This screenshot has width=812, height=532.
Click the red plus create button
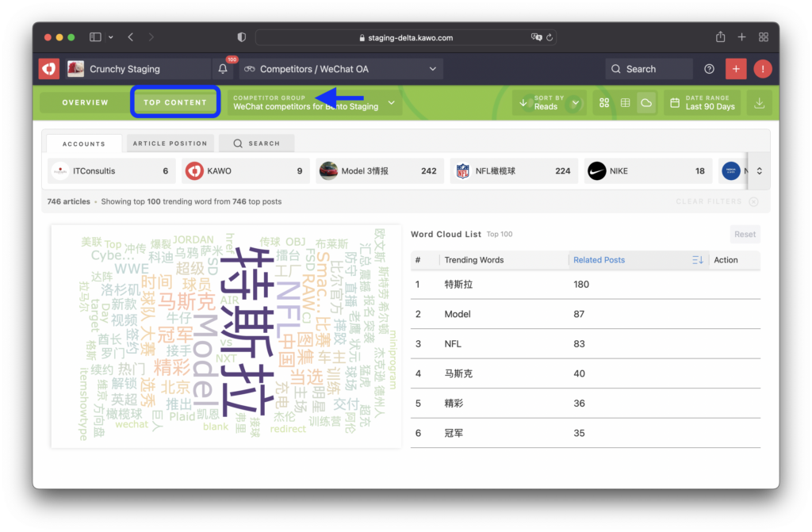(736, 69)
